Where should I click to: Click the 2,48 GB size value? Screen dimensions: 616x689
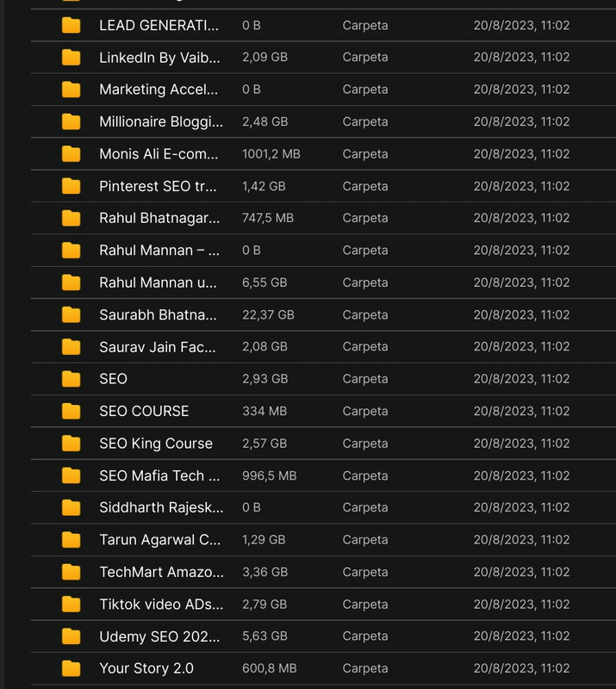tap(265, 121)
